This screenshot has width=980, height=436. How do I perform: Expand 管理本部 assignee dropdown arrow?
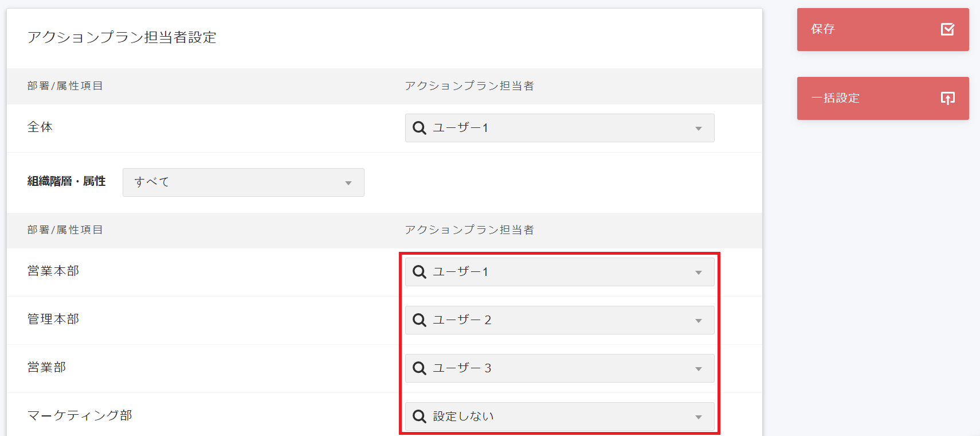click(698, 321)
